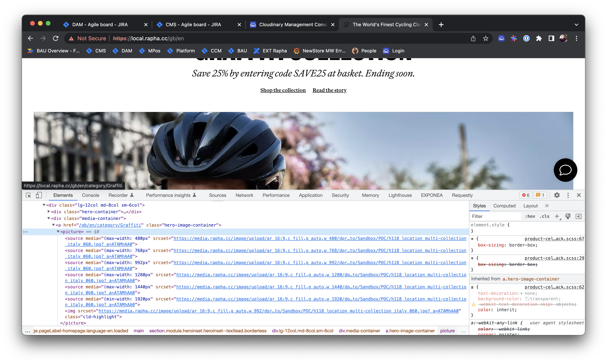Open DevTools settings gear
Screen dimensions: 607x364
pos(557,195)
